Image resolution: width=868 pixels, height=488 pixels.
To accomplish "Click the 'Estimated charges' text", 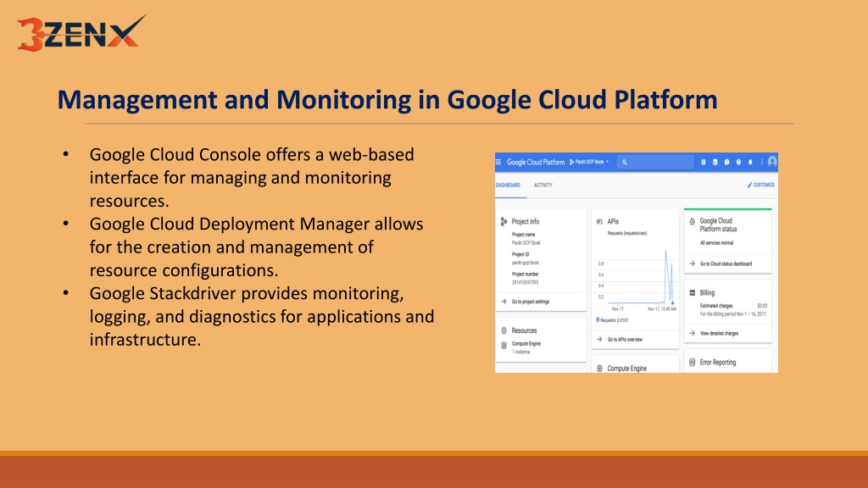I will 716,306.
